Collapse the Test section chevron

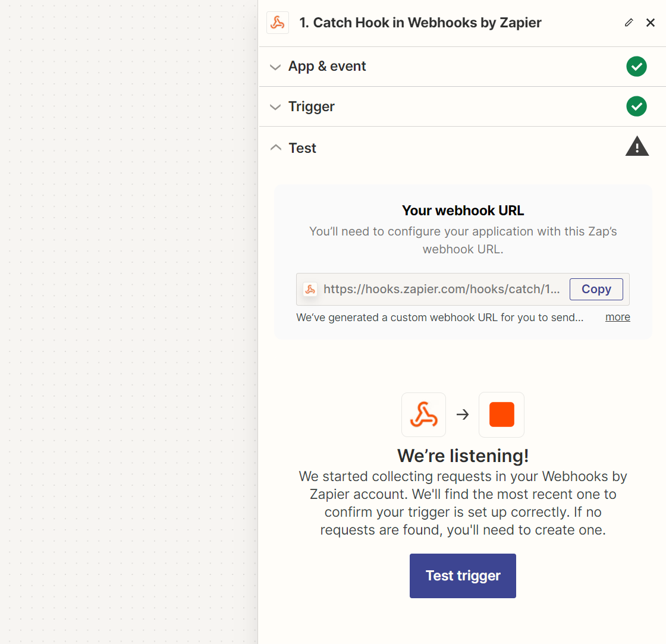tap(275, 148)
